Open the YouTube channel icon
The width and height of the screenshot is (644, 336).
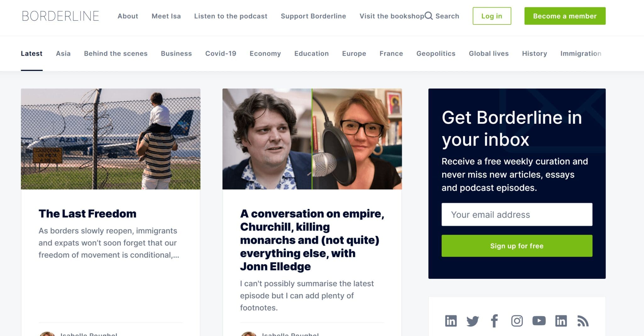point(539,321)
